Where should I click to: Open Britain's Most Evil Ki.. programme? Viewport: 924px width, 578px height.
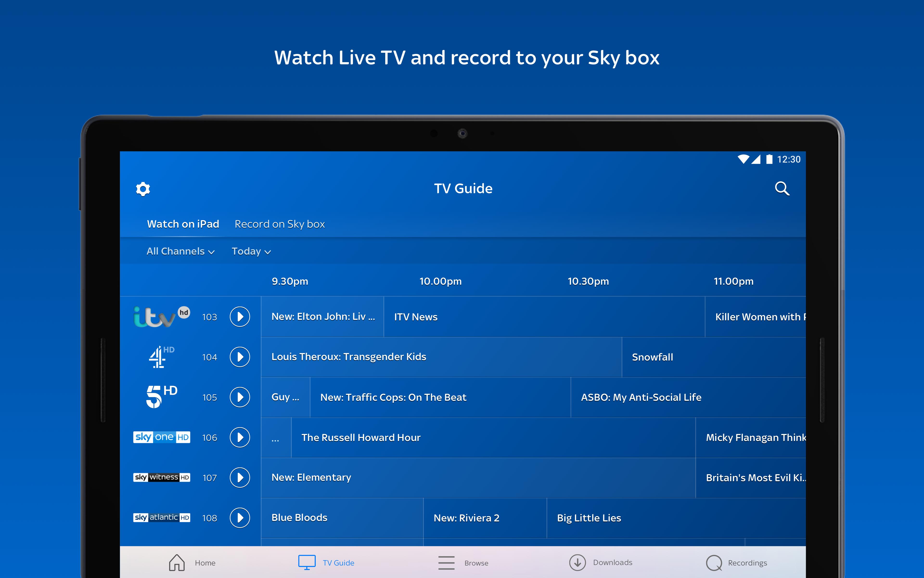[751, 478]
